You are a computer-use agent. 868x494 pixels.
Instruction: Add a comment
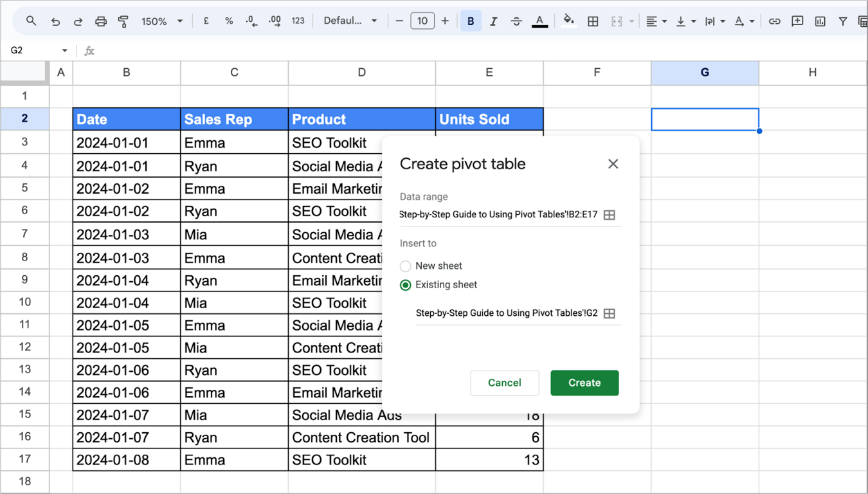click(x=797, y=21)
